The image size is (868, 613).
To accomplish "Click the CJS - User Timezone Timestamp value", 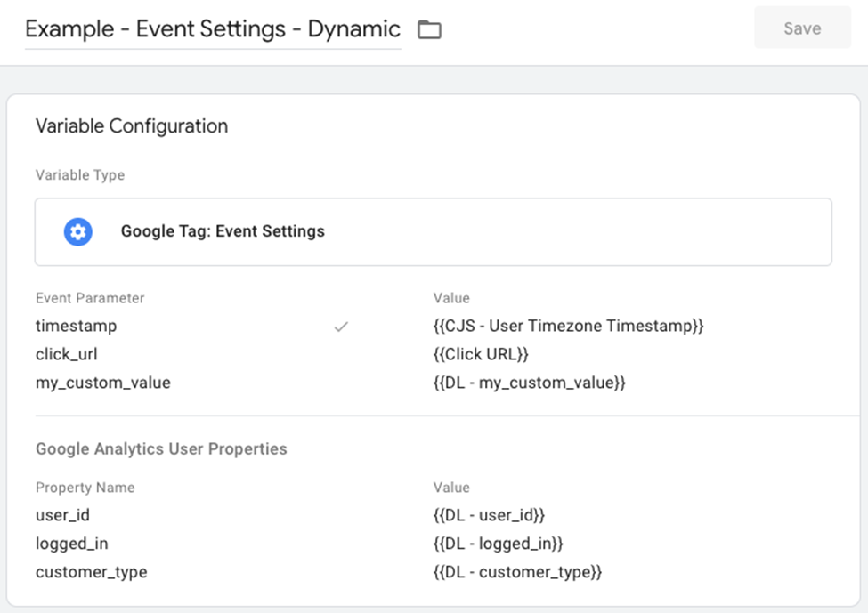I will tap(568, 327).
